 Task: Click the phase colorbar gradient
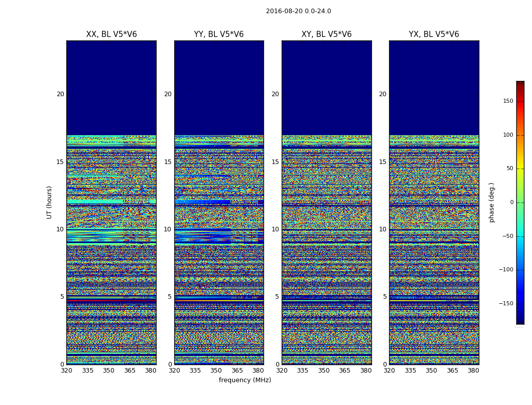tap(520, 202)
